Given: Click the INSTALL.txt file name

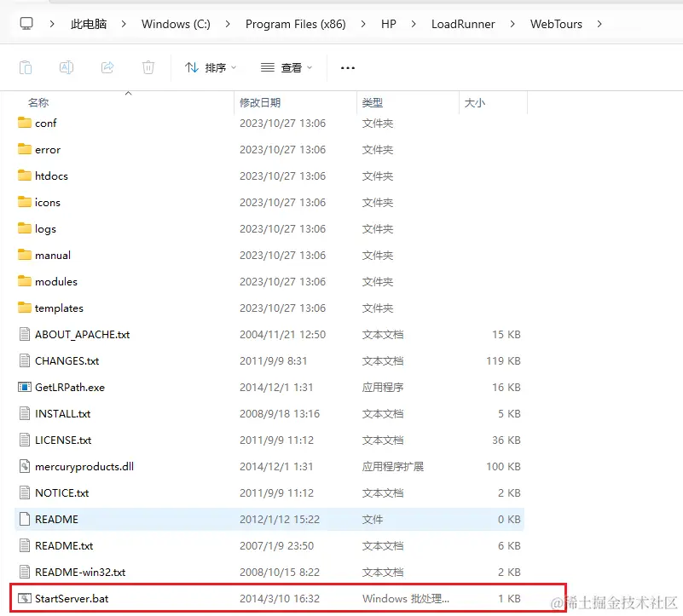Looking at the screenshot, I should tap(63, 413).
